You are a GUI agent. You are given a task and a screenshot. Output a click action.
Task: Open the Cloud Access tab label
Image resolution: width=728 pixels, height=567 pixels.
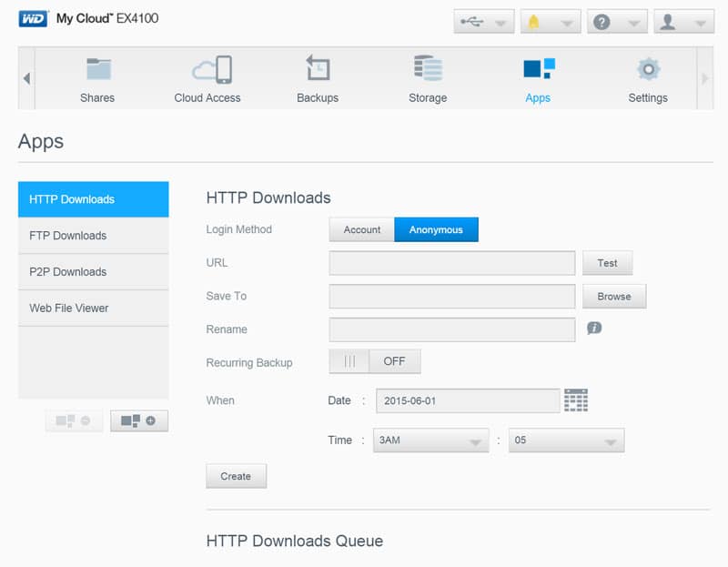pyautogui.click(x=207, y=98)
